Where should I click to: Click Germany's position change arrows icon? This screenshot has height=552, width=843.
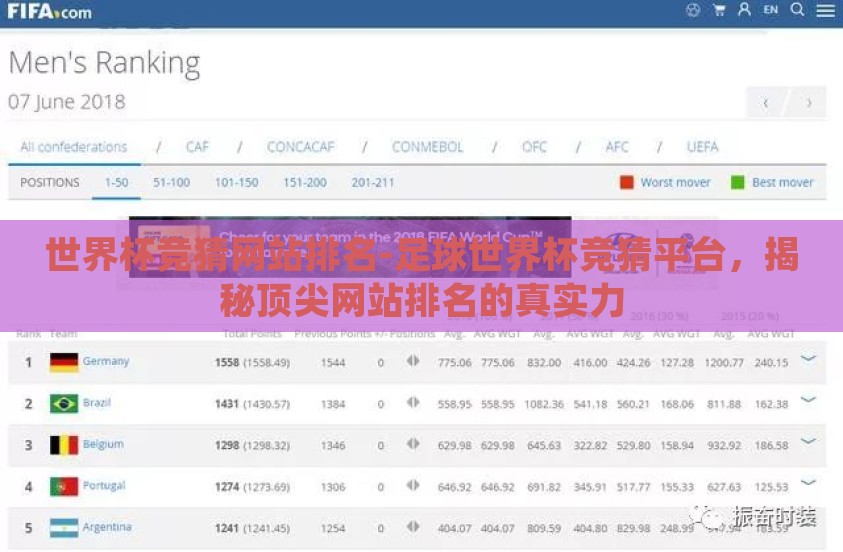[x=413, y=361]
